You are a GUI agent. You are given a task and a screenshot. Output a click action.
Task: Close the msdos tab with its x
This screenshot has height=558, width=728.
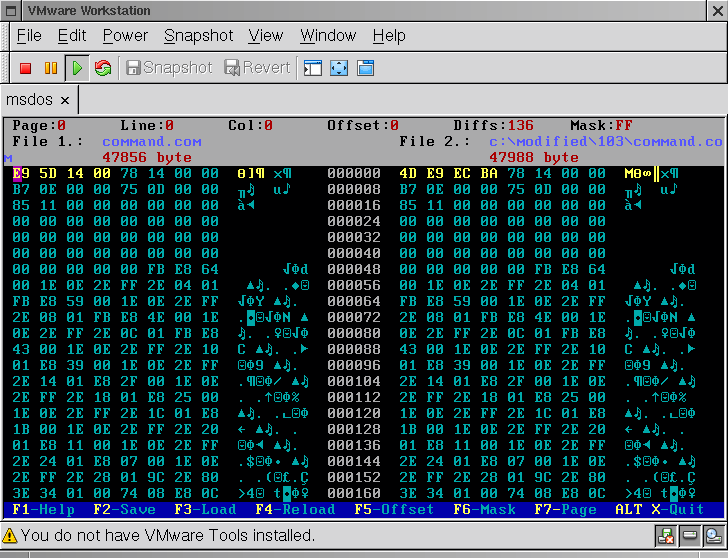65,101
